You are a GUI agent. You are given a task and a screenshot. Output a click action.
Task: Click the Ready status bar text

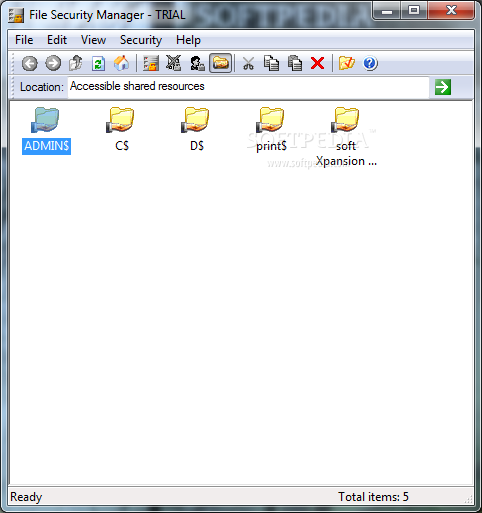click(x=26, y=497)
